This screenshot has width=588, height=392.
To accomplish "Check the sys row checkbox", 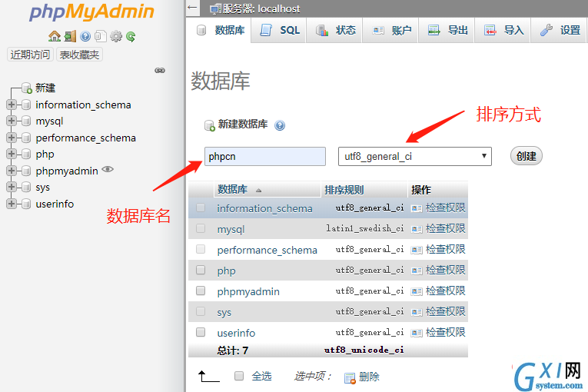I will coord(201,311).
